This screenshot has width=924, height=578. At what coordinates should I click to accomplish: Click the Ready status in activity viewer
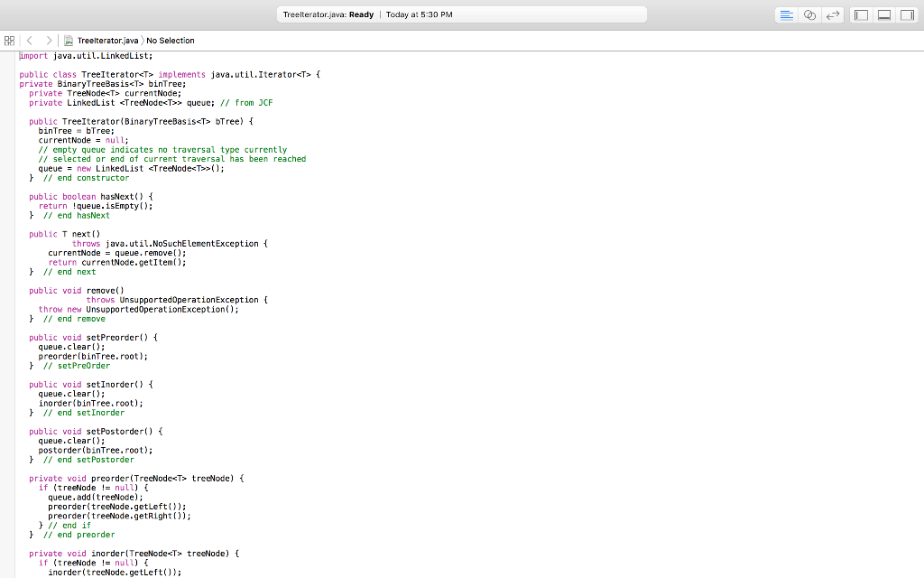359,14
